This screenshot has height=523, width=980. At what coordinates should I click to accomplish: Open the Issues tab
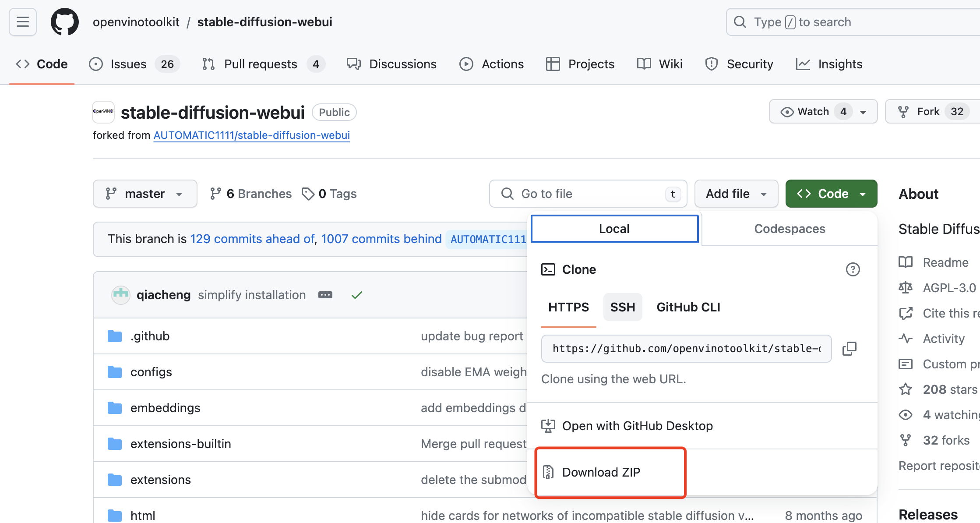point(134,64)
